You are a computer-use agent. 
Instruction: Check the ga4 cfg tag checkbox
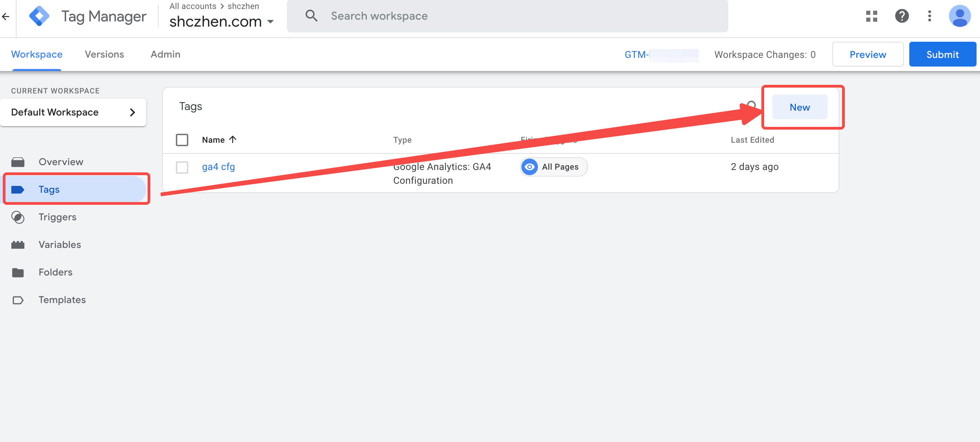pos(182,167)
